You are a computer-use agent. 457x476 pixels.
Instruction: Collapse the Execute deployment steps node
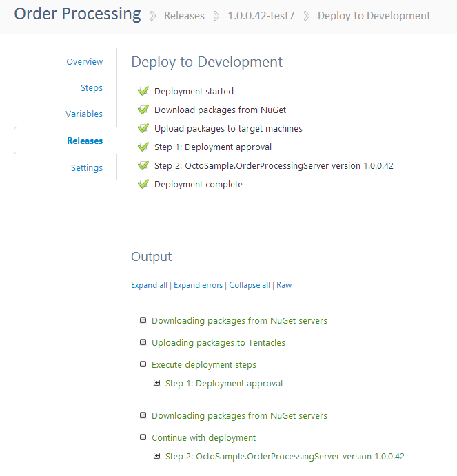[x=143, y=364]
